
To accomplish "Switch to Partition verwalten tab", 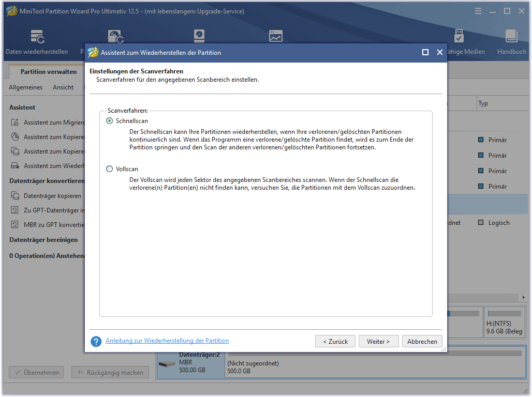I will coord(49,71).
